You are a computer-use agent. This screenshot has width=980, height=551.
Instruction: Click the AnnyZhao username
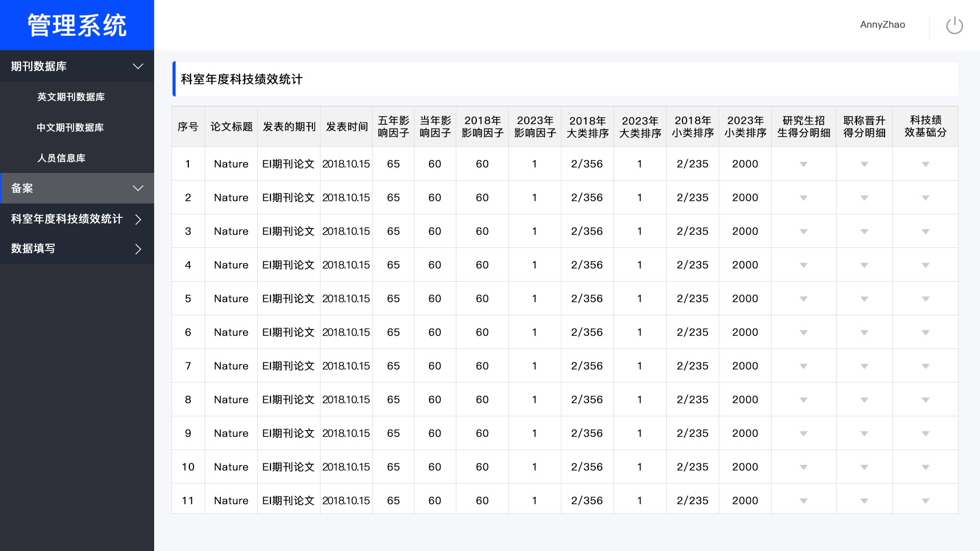pos(882,24)
